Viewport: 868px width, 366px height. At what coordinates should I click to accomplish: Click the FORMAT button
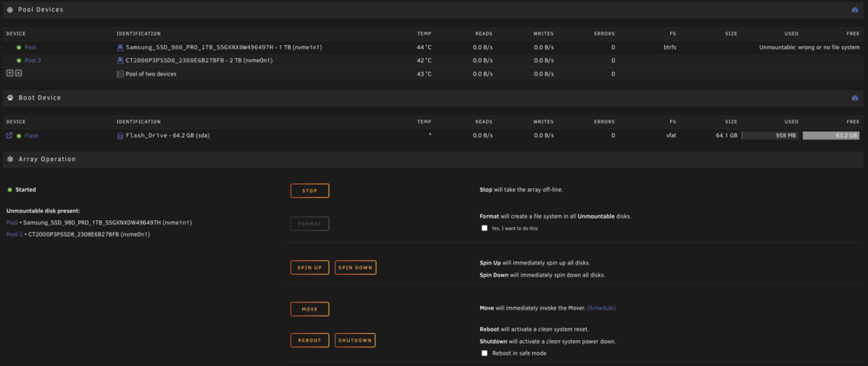point(310,224)
